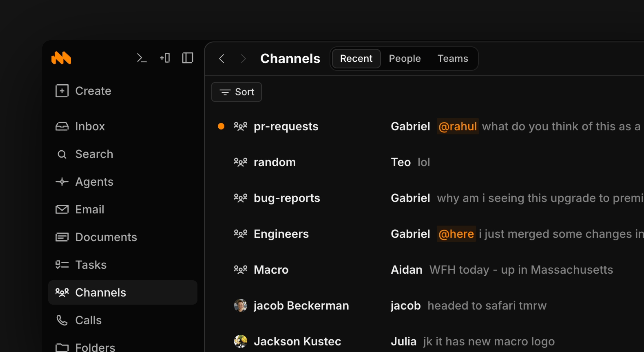Select Channels in the sidebar
This screenshot has height=352, width=644.
[123, 292]
